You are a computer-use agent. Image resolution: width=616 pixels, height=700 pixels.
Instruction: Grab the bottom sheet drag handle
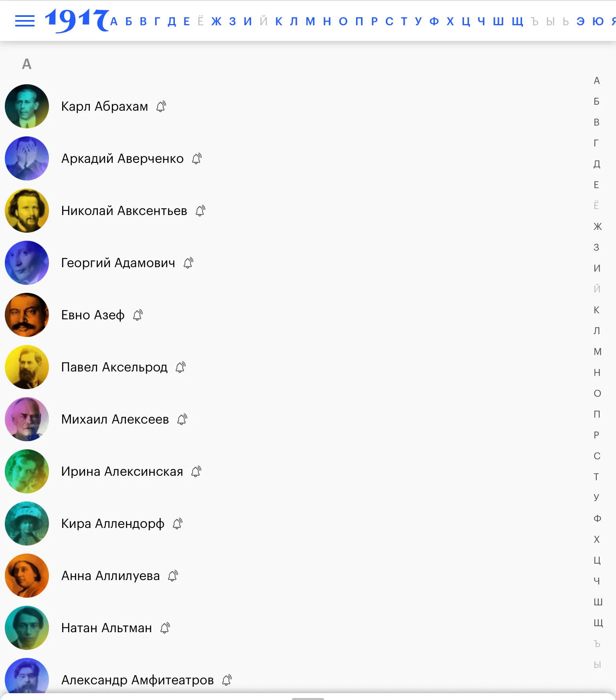[x=308, y=698]
